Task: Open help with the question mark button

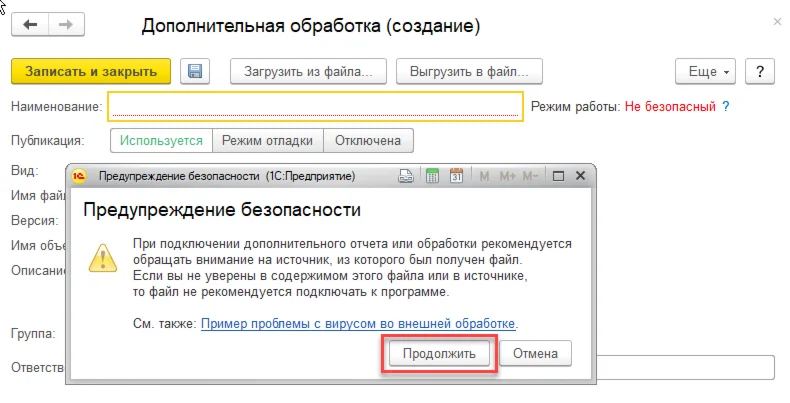Action: click(759, 72)
